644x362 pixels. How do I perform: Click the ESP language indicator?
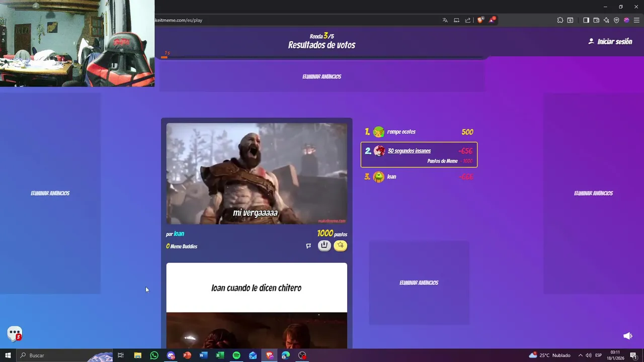(x=599, y=355)
